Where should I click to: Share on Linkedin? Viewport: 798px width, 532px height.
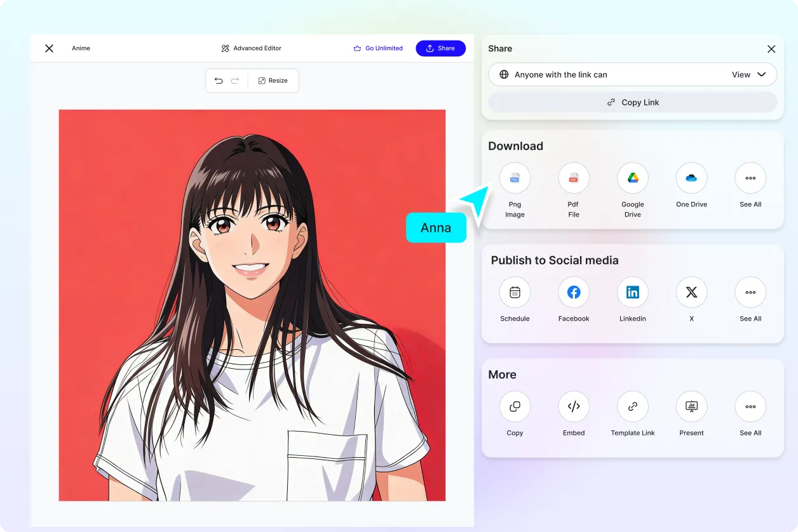coord(632,292)
